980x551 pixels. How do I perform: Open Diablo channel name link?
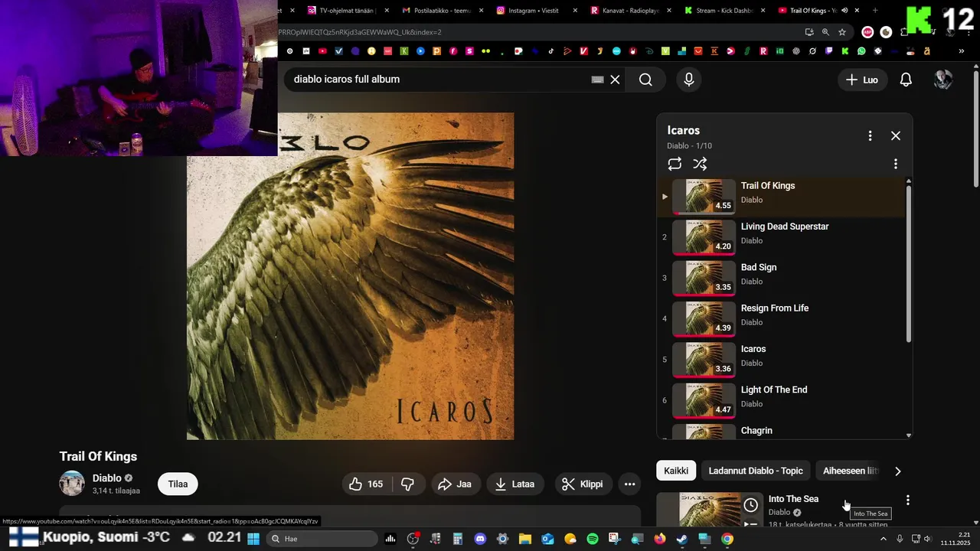tap(107, 478)
